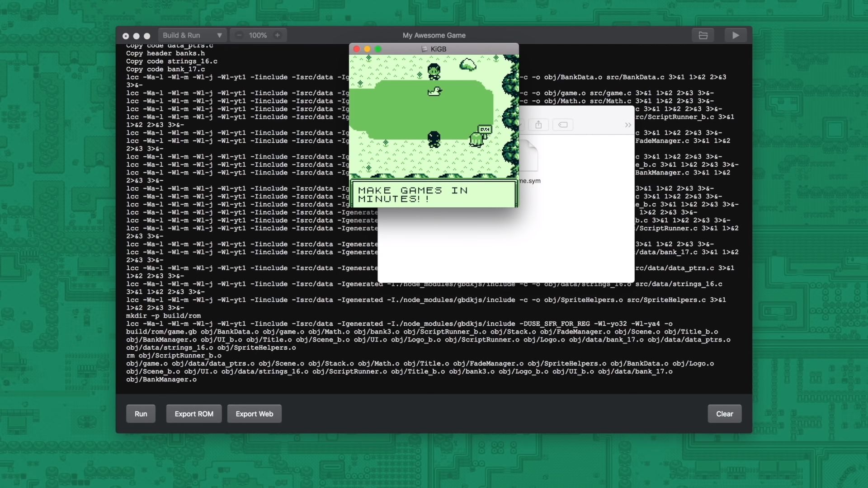Click the final 'obj/BankManager.o' log line
This screenshot has width=868, height=488.
click(x=161, y=380)
